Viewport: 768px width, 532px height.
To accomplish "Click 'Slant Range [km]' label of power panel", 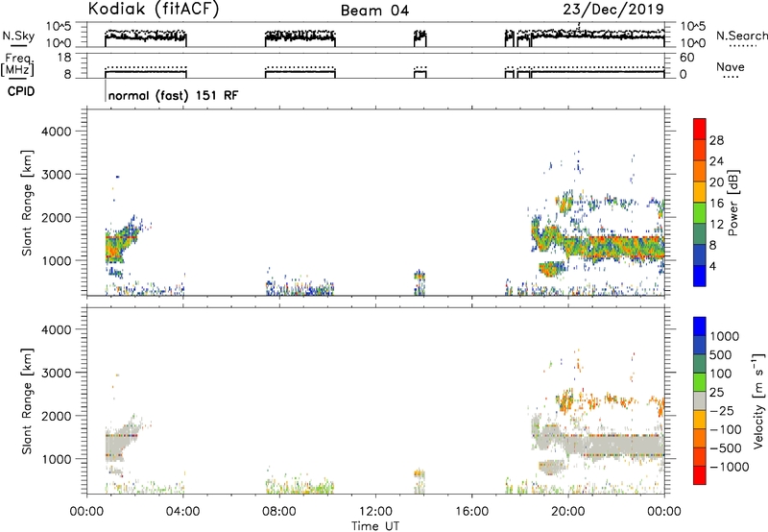I will coord(27,203).
